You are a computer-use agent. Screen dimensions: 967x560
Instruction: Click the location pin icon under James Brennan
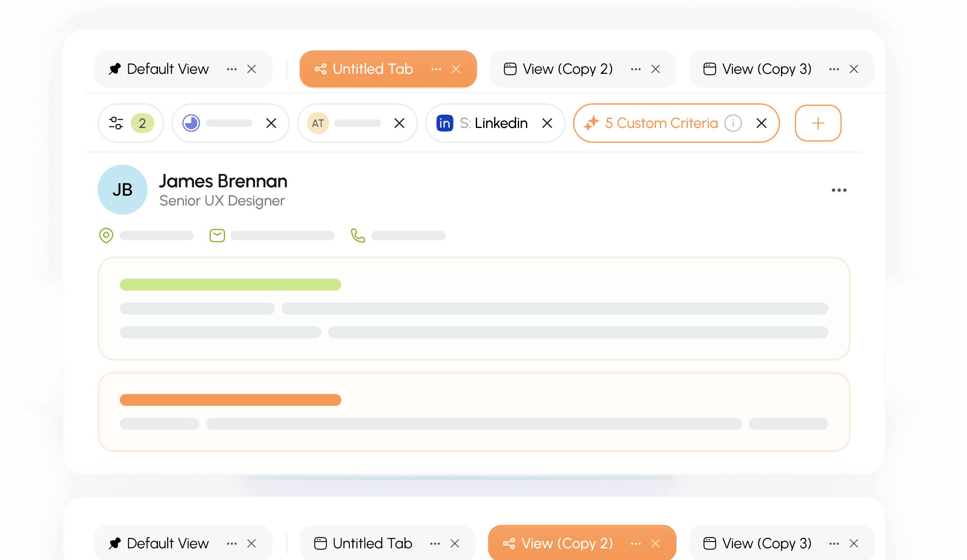106,235
